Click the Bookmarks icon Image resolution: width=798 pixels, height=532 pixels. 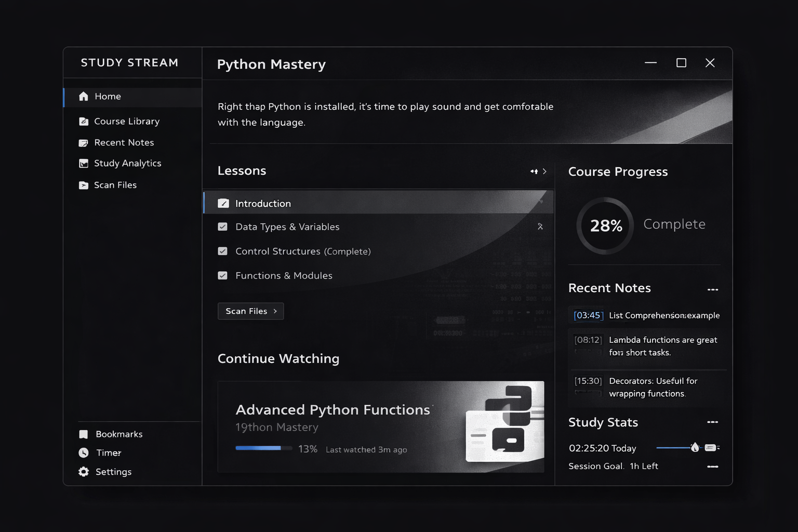83,434
